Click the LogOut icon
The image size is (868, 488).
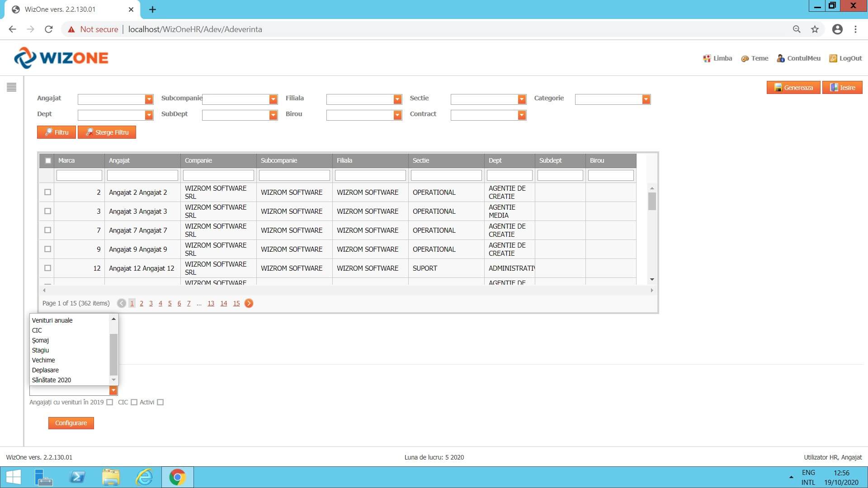click(x=833, y=58)
